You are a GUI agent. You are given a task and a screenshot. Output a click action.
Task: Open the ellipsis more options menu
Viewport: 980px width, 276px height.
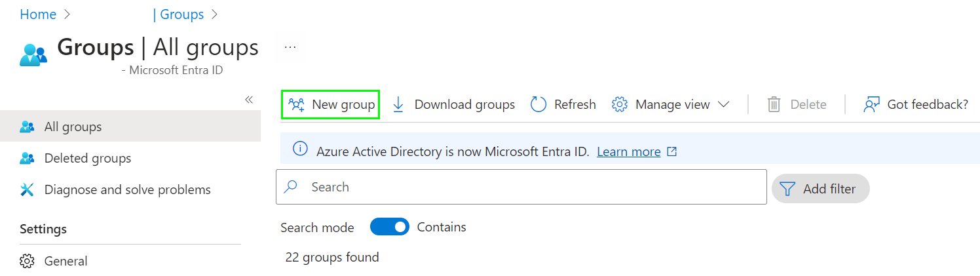click(x=290, y=48)
